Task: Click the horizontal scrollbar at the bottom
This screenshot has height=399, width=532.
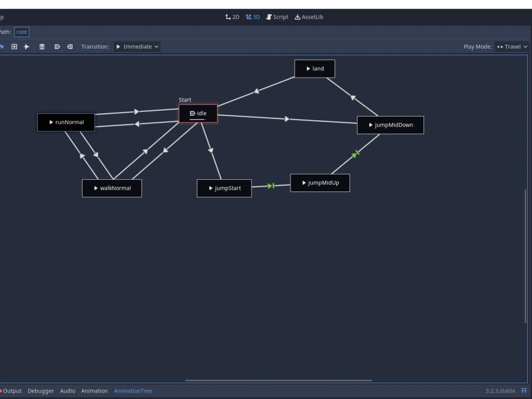Action: click(x=279, y=380)
